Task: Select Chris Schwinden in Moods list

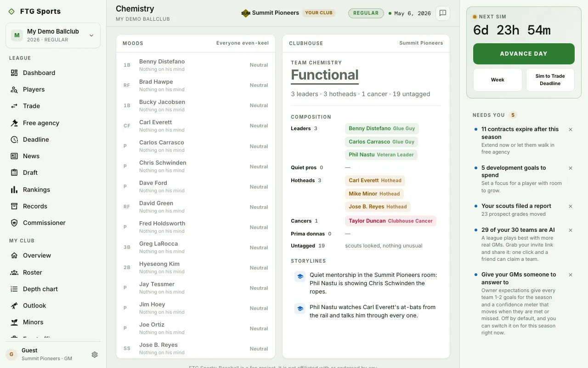Action: tap(196, 167)
